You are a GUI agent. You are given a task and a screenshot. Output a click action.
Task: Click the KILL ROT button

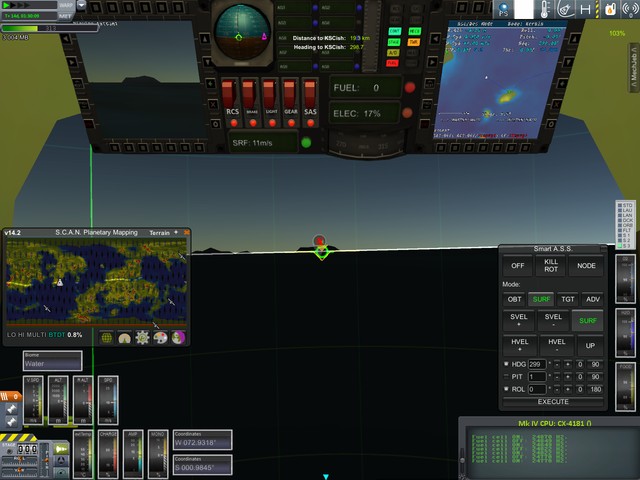click(x=551, y=265)
